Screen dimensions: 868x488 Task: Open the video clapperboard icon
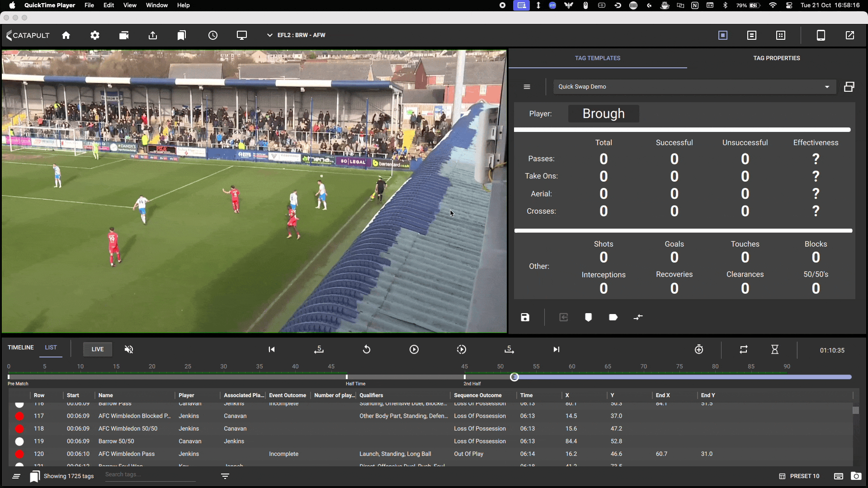tap(124, 35)
